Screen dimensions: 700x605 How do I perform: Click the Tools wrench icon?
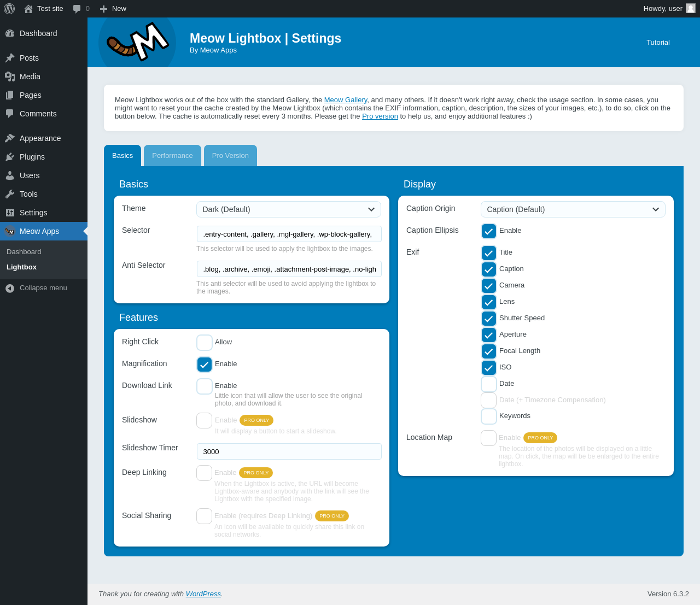click(10, 194)
